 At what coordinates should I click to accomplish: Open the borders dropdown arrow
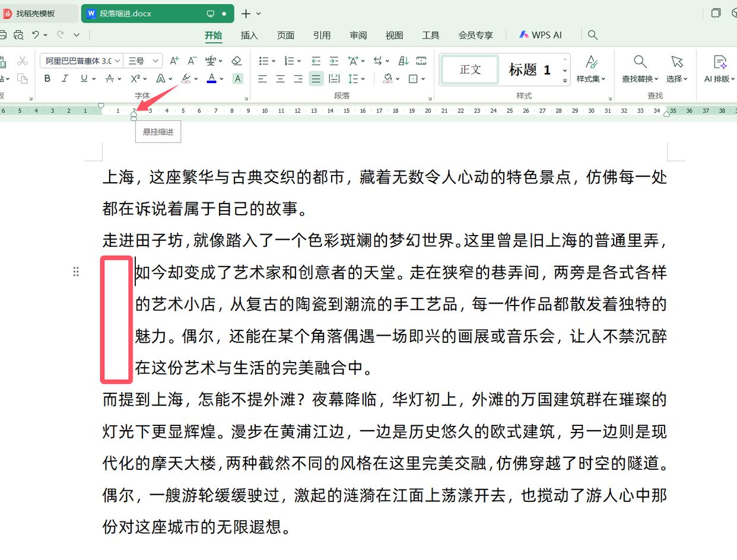click(x=423, y=78)
